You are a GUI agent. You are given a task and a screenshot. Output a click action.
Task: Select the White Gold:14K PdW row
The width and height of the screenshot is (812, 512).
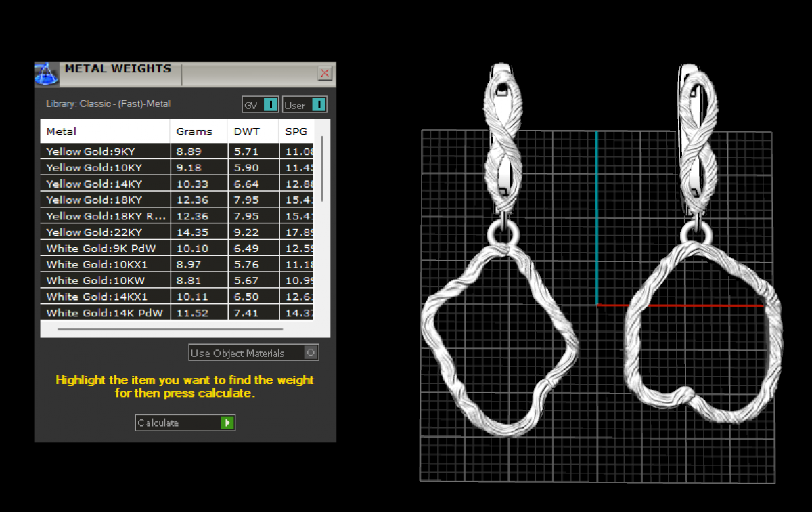(x=179, y=313)
